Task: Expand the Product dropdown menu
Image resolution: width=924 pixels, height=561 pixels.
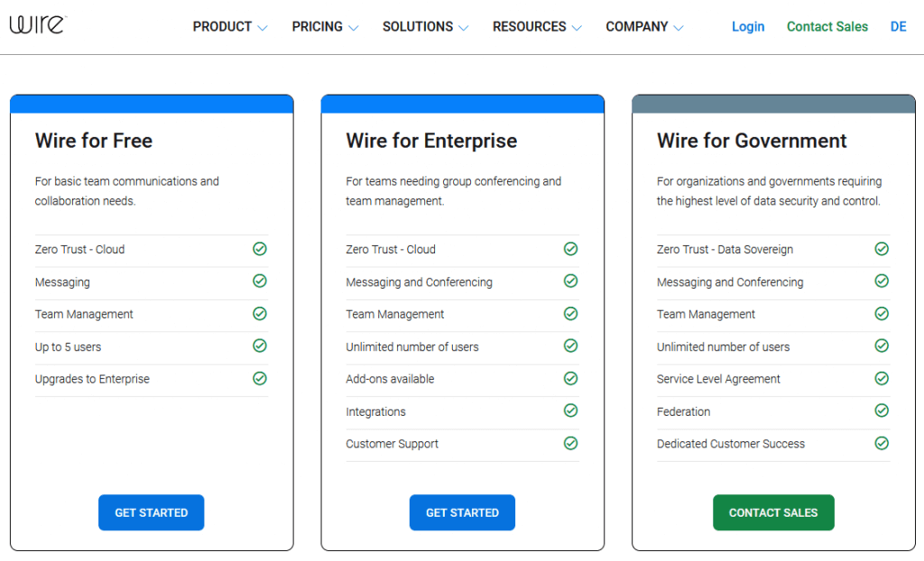Action: 230,27
